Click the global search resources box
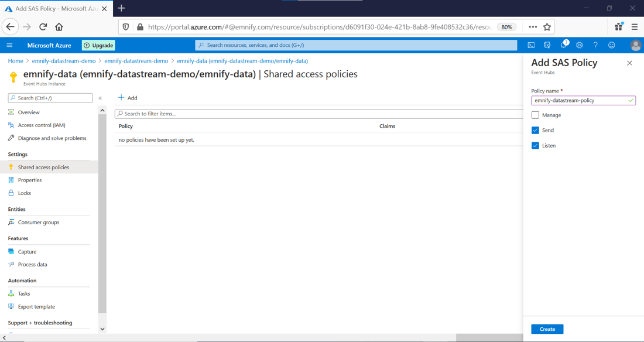This screenshot has width=644, height=342. coord(356,45)
